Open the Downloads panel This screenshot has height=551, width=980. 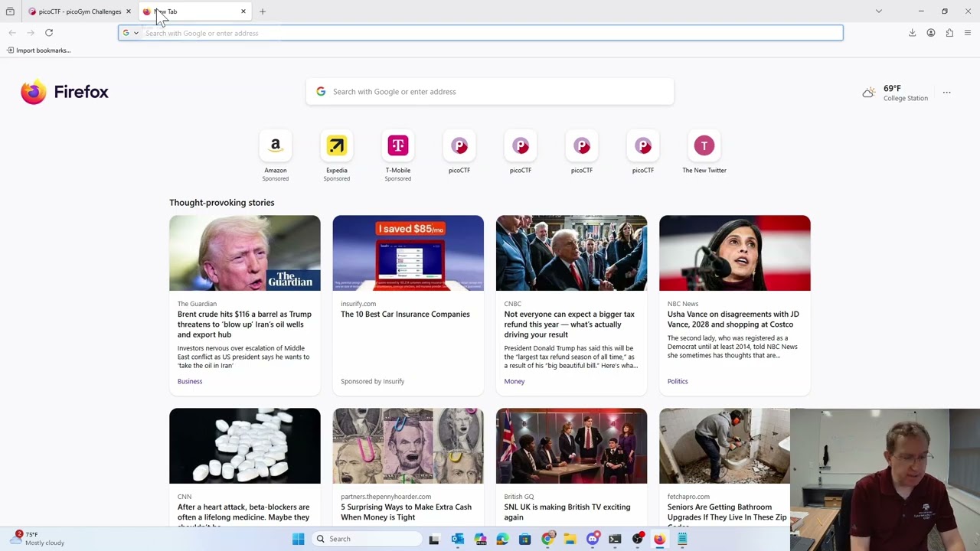[913, 33]
